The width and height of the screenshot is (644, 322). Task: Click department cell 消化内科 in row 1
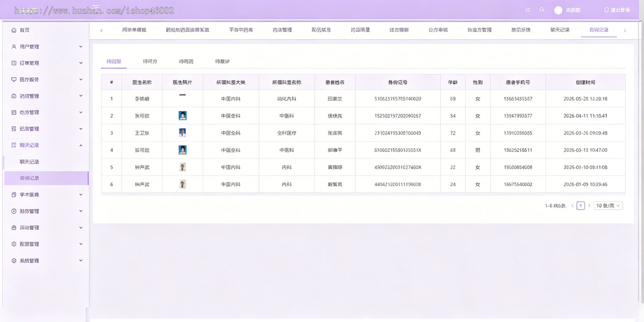coord(287,99)
